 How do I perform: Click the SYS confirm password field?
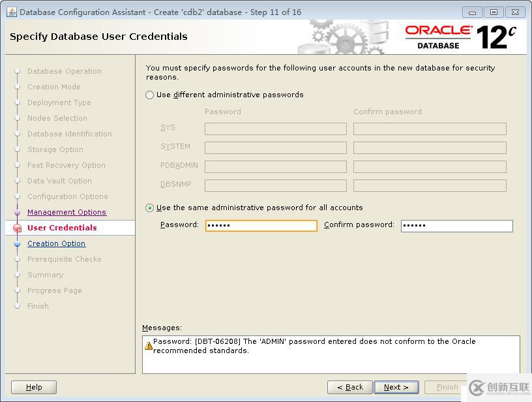click(430, 129)
